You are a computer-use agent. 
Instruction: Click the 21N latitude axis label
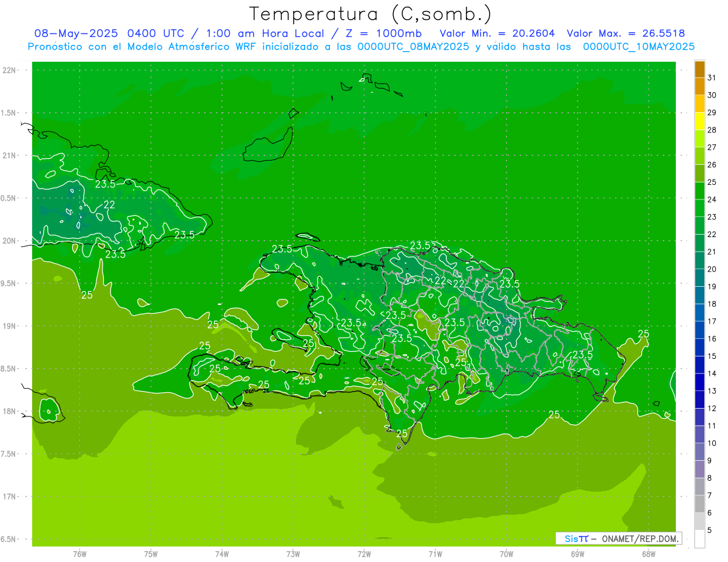coord(10,155)
